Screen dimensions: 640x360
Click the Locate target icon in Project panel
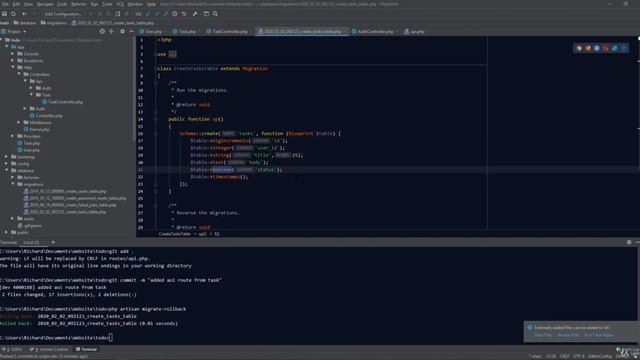(x=102, y=31)
